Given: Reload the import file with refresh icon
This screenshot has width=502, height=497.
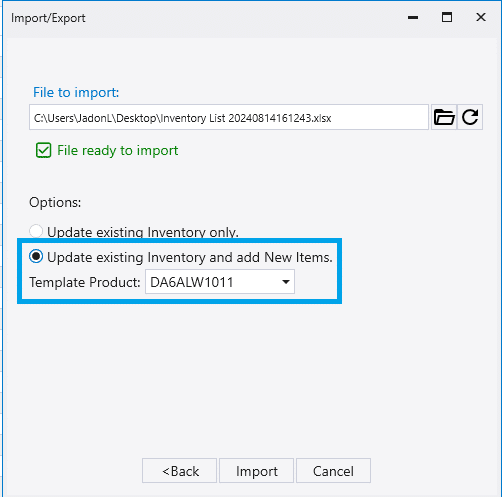Looking at the screenshot, I should pos(470,117).
